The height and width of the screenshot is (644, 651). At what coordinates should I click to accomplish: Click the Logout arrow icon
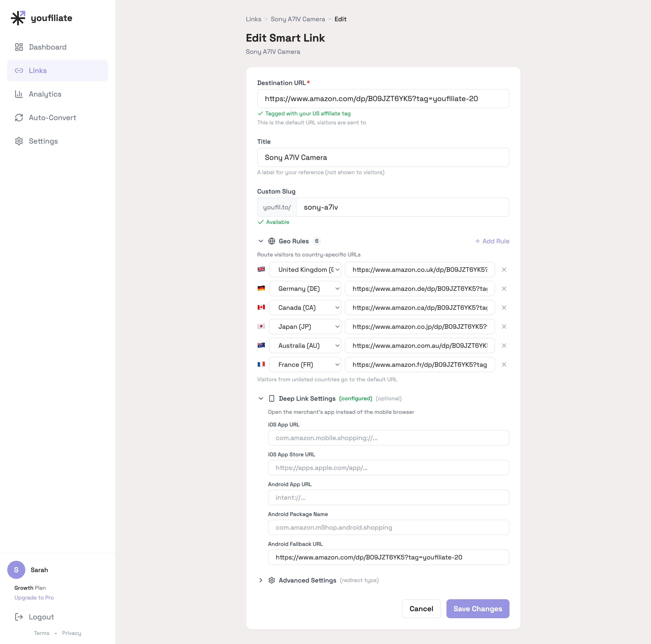coord(19,617)
